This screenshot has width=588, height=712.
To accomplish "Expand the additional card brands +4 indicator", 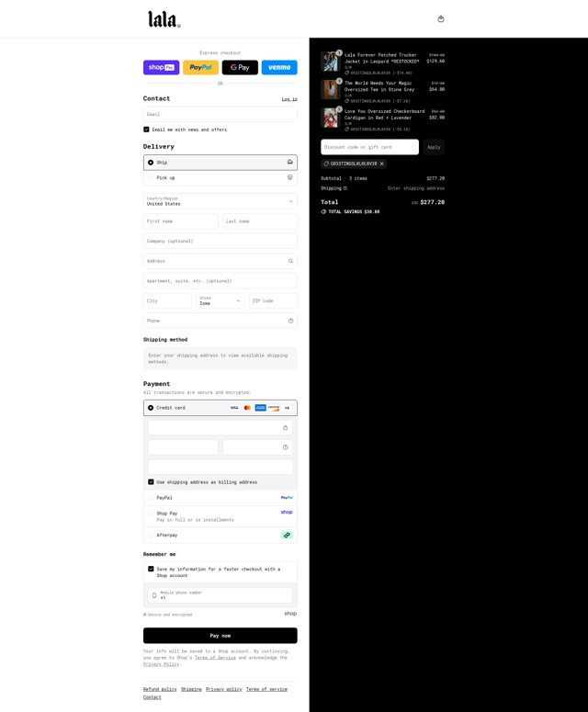I will point(287,408).
